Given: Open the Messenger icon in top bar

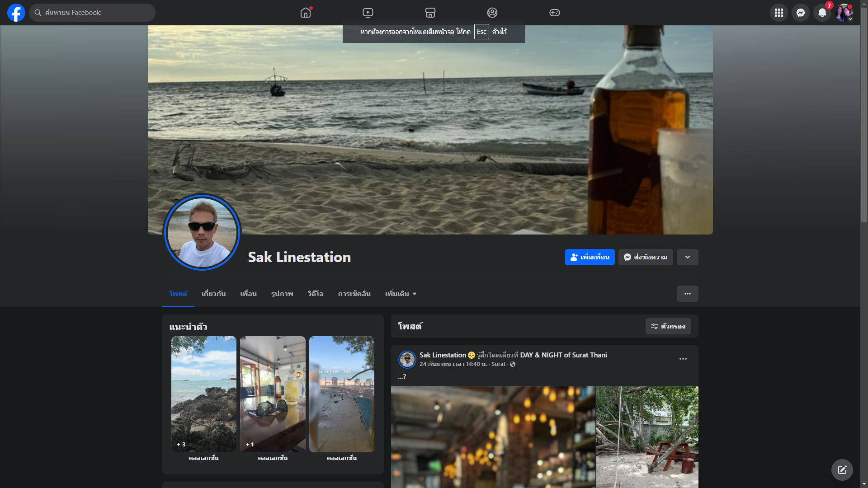Looking at the screenshot, I should click(x=800, y=13).
